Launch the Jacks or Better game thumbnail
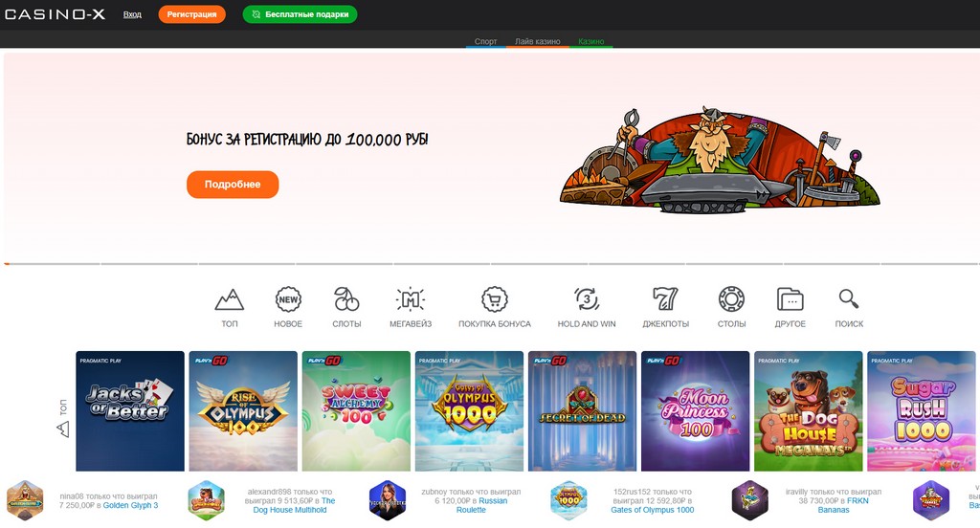Screen dimensions: 980x528 [x=130, y=410]
